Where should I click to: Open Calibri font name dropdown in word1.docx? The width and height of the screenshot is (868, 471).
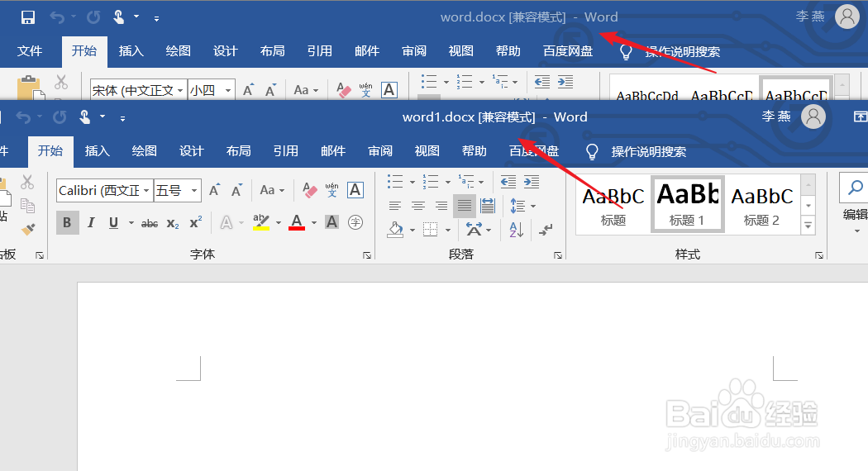(x=146, y=190)
